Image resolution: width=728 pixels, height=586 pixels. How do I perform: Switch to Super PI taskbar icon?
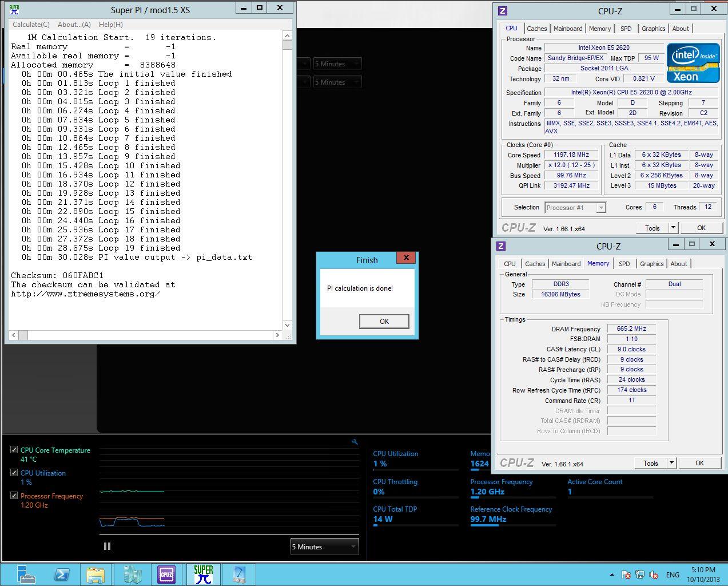click(203, 574)
